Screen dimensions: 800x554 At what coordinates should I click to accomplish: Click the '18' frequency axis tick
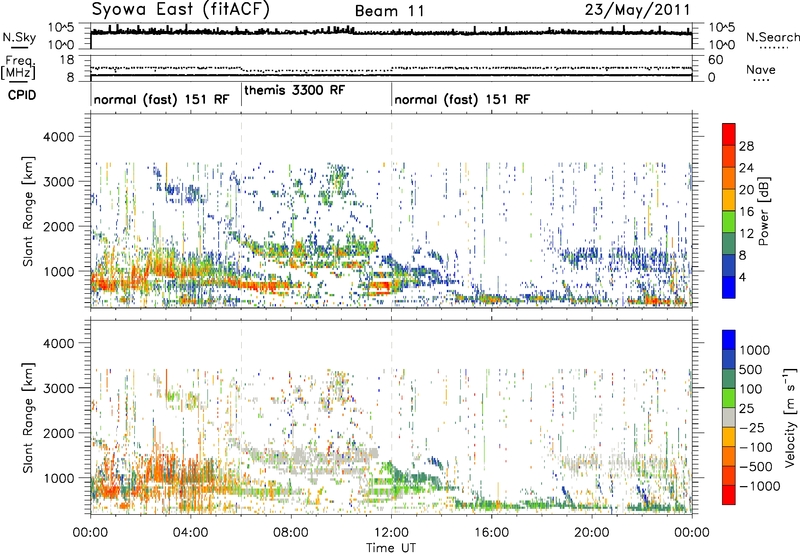coord(66,60)
